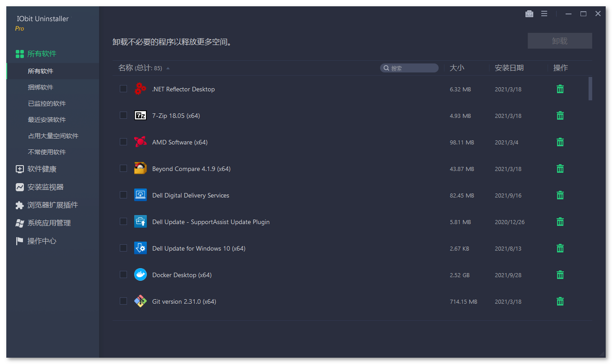Click the Dell Digital Delivery Services icon
This screenshot has height=364, width=612.
[x=141, y=195]
